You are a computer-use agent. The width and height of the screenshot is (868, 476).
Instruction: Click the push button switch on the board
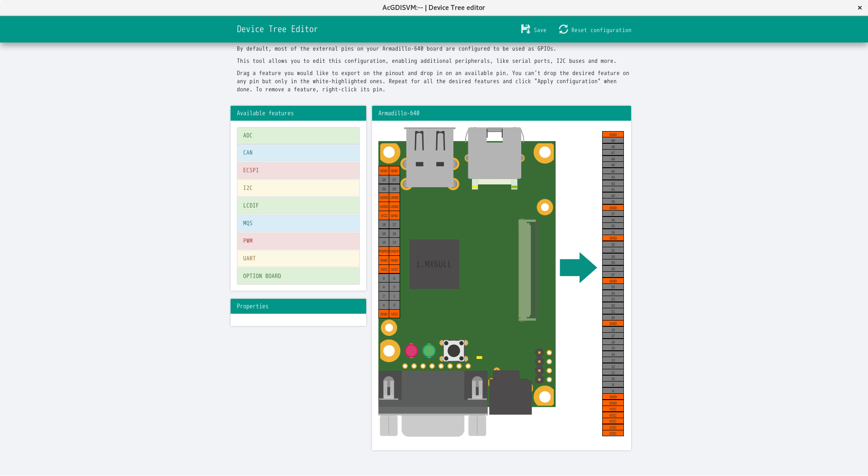click(453, 350)
